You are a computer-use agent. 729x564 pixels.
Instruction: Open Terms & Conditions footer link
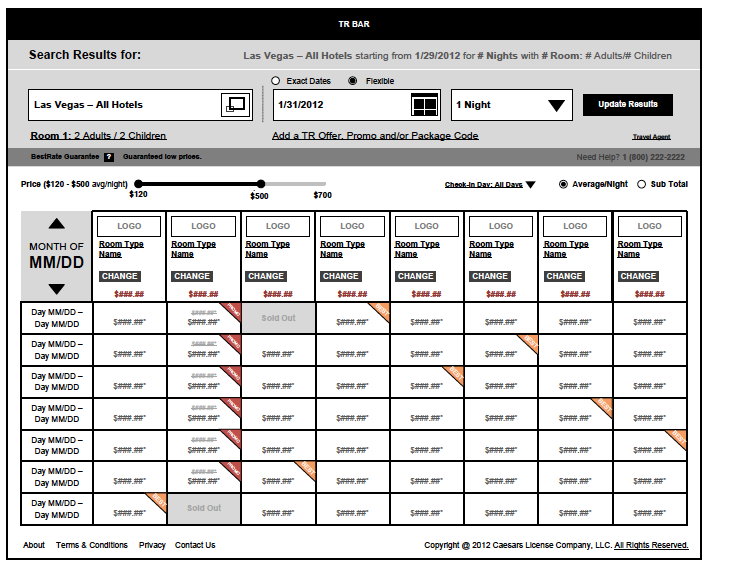(92, 545)
